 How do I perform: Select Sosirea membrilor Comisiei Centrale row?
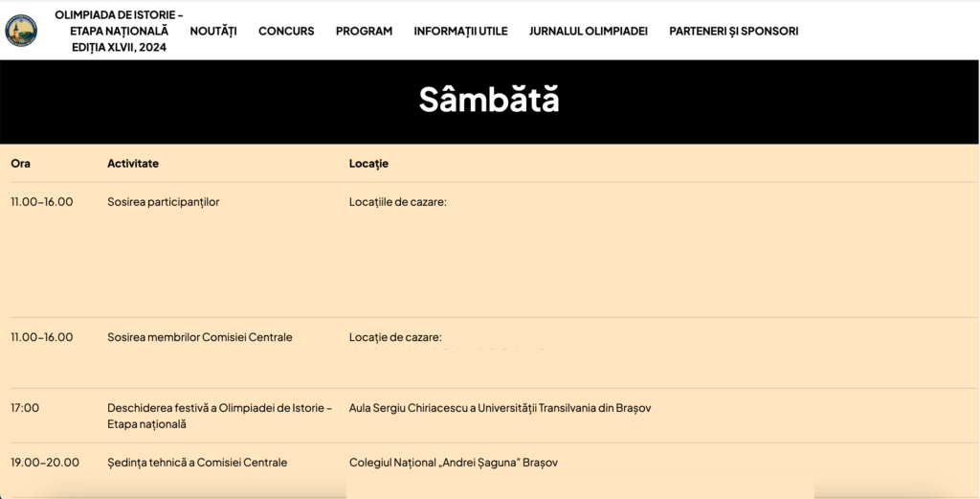click(x=199, y=337)
